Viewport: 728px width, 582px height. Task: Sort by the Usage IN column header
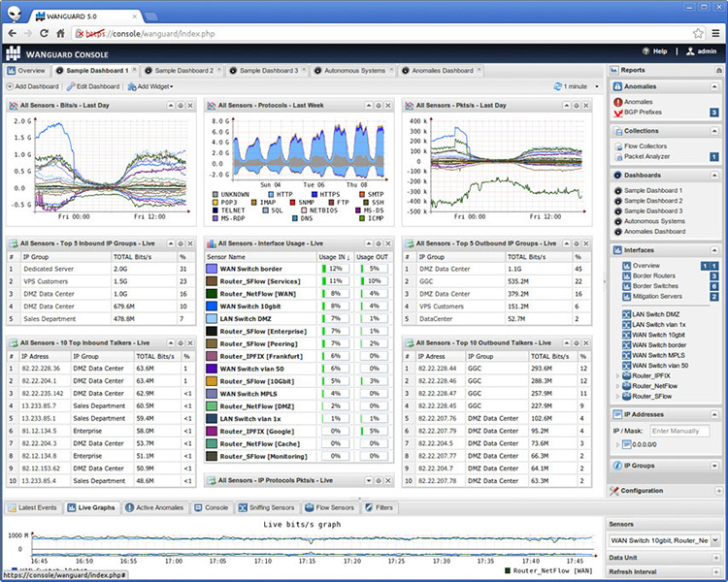[x=334, y=257]
